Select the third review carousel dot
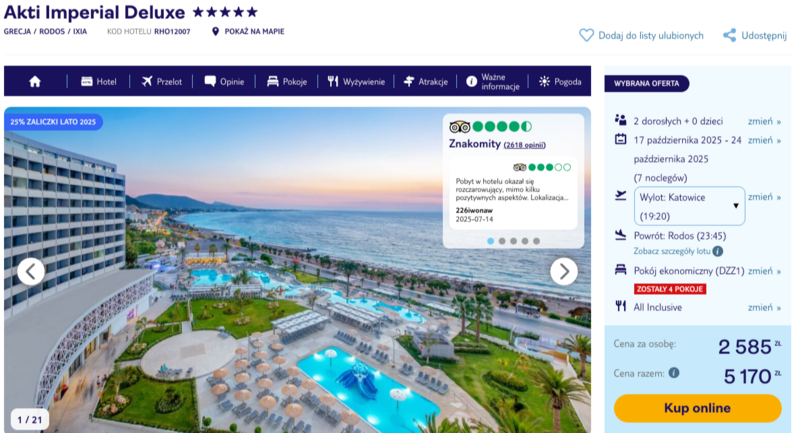This screenshot has width=800, height=433. tap(513, 241)
